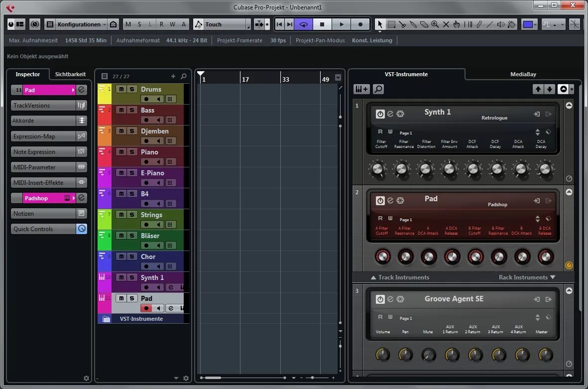Add a track with the plus icon

pos(173,76)
